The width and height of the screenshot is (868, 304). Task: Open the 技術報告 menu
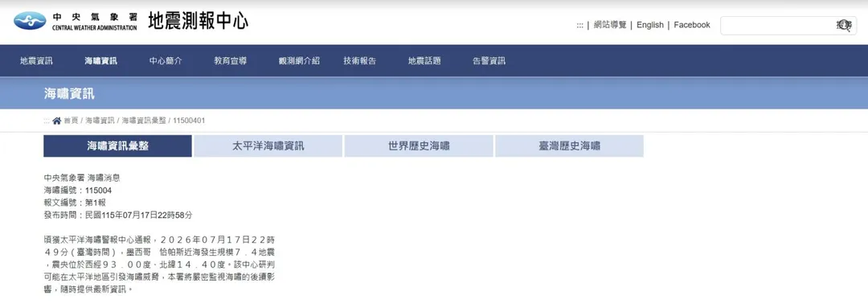click(360, 61)
